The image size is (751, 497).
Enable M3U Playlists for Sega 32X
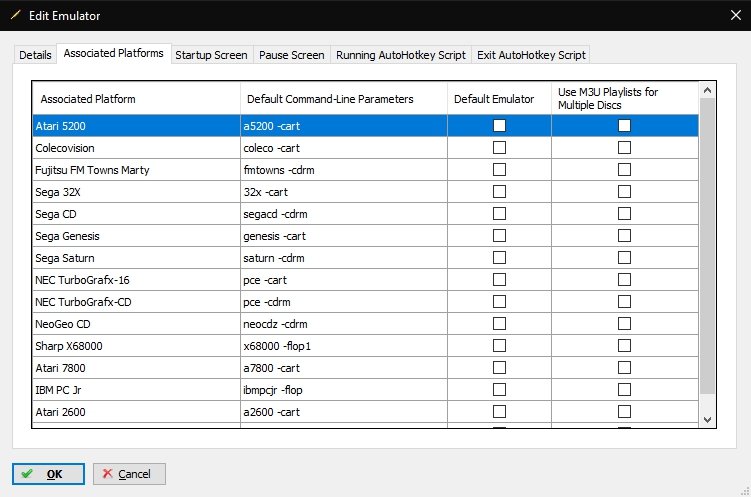[624, 192]
